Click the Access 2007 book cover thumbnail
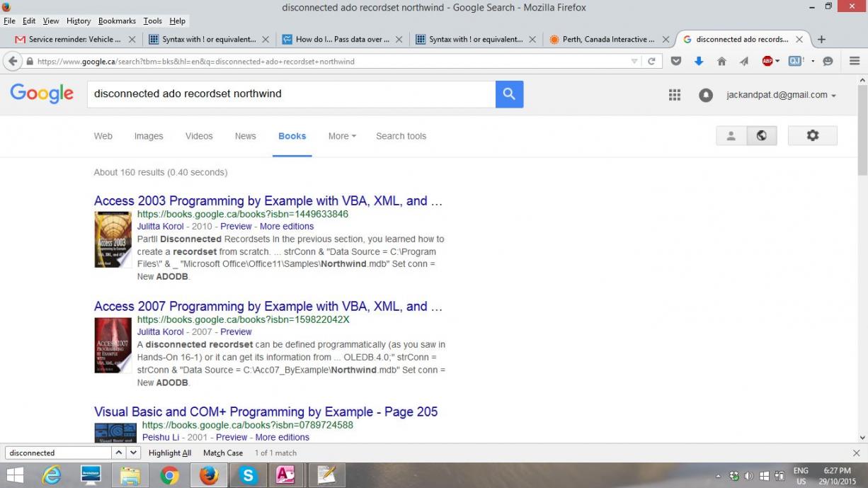868x488 pixels. pos(113,345)
